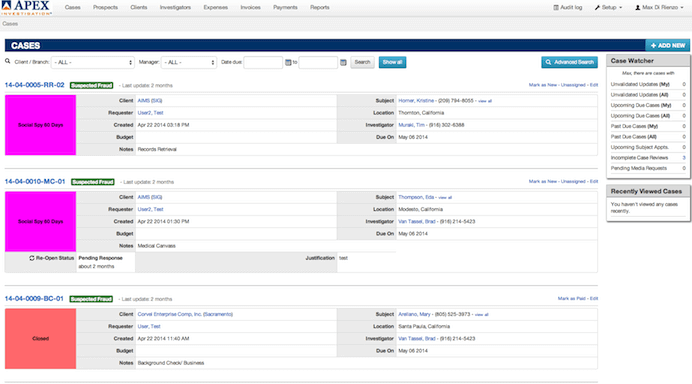The height and width of the screenshot is (384, 692).
Task: Open case 14-04-0005-RR-02
Action: tap(34, 85)
